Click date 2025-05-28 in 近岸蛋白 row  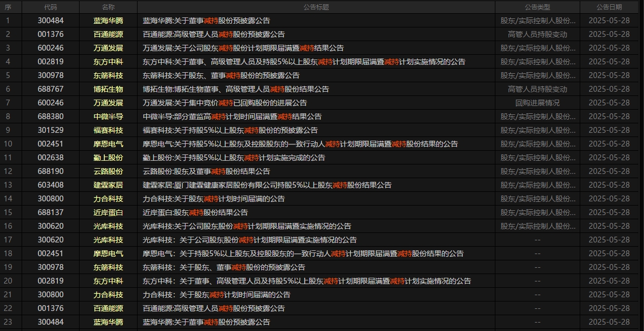(x=609, y=212)
